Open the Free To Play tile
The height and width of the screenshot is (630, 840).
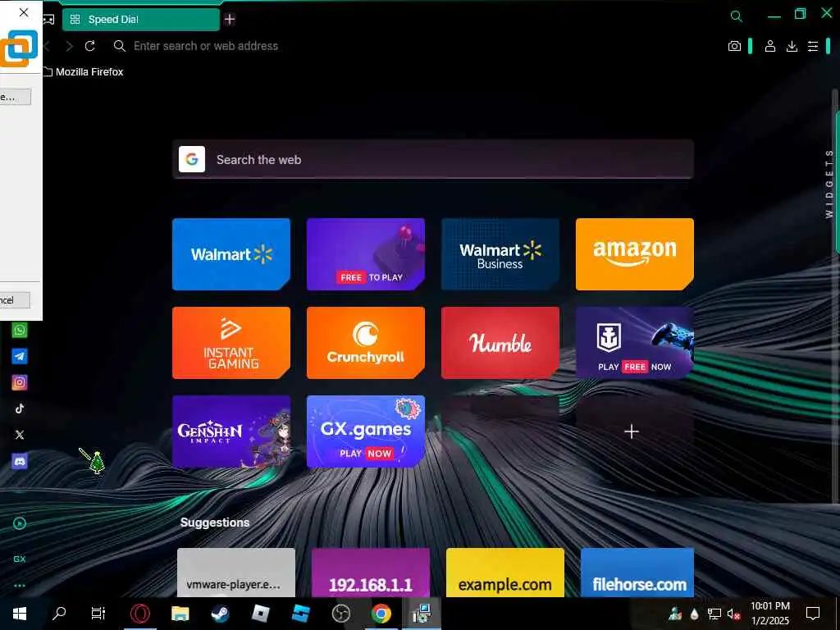pyautogui.click(x=365, y=254)
